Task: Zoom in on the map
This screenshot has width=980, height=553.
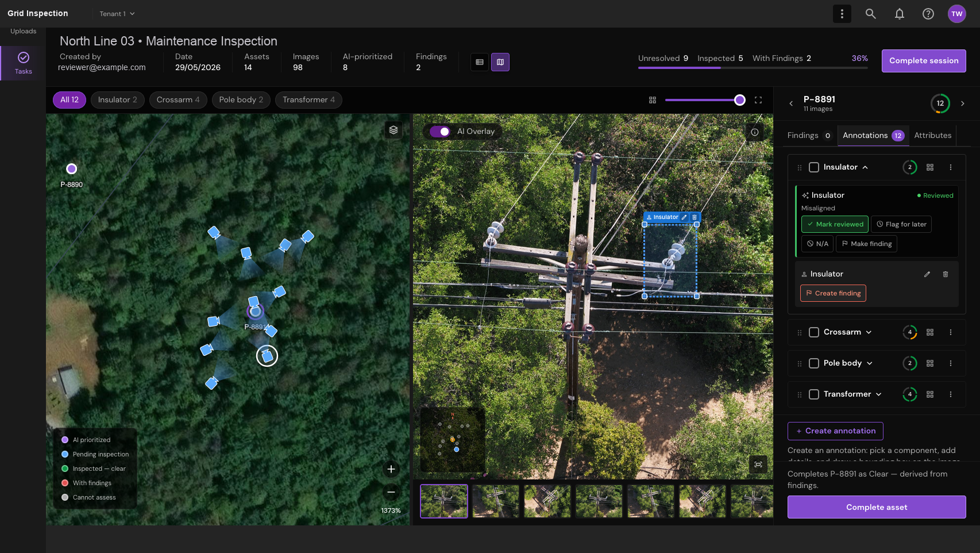Action: (391, 469)
